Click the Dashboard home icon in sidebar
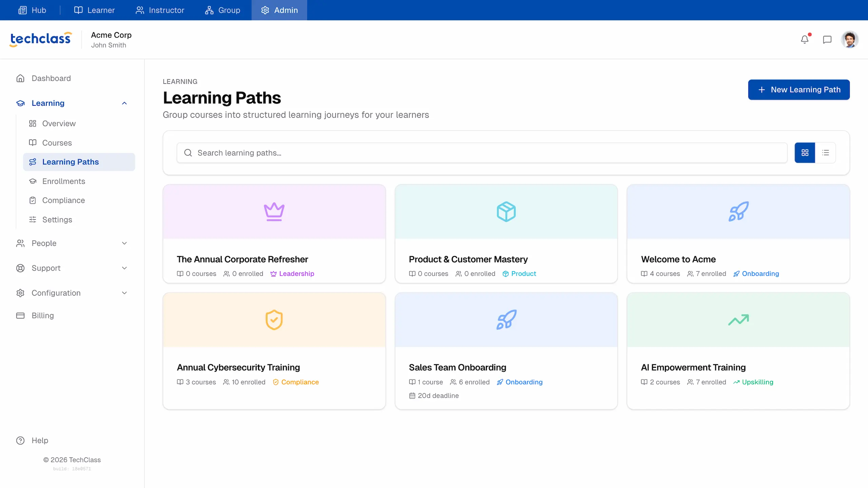868x488 pixels. pos(20,78)
